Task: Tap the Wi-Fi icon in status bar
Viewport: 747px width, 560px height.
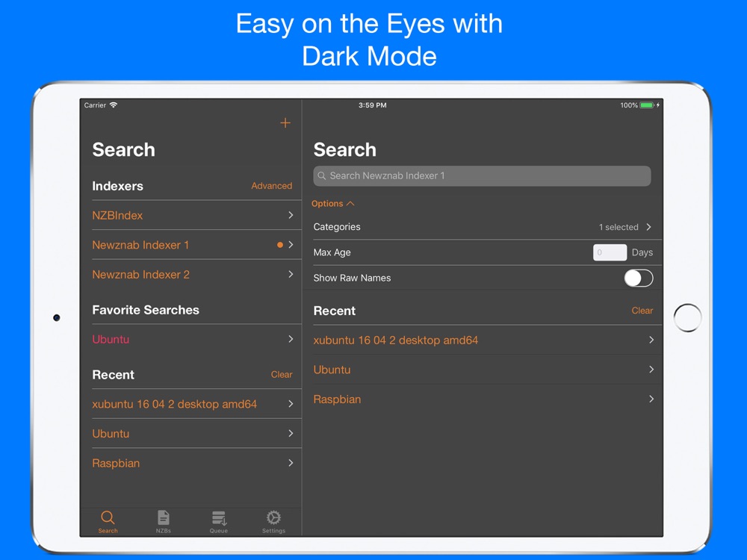Action: [114, 105]
